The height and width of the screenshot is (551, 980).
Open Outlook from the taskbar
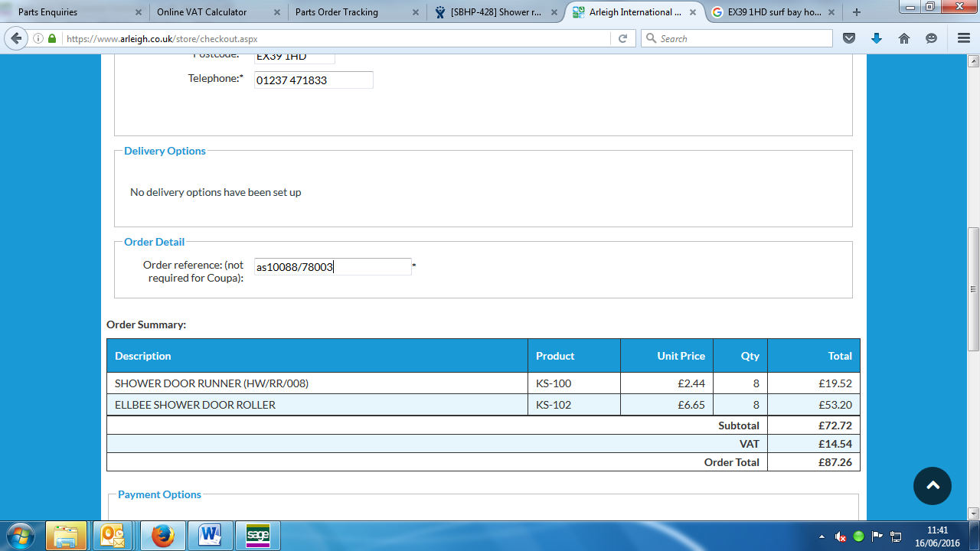(113, 536)
